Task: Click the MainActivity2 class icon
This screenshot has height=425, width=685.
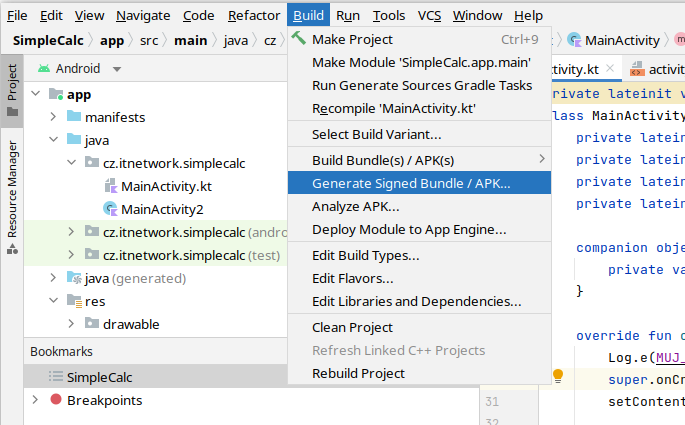Action: click(x=110, y=209)
